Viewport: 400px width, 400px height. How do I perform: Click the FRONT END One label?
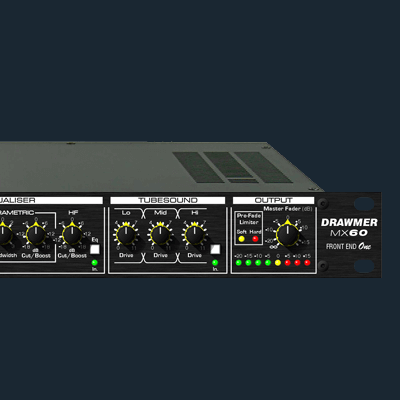(348, 246)
